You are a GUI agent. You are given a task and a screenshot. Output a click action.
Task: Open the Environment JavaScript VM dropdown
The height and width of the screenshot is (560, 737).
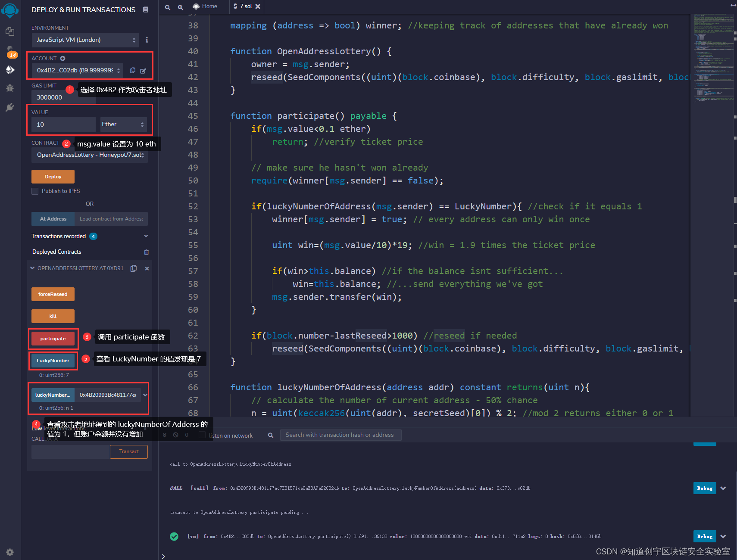(x=85, y=40)
